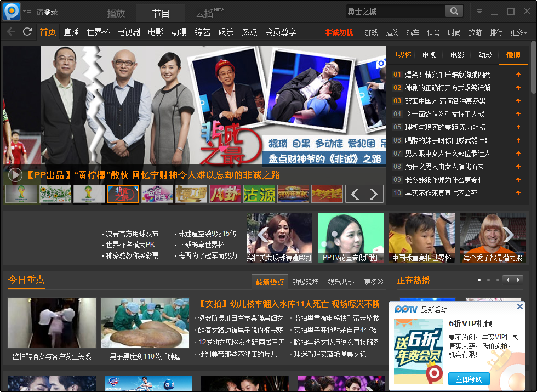Click the search magnifier icon
537x392 pixels.
pos(455,10)
